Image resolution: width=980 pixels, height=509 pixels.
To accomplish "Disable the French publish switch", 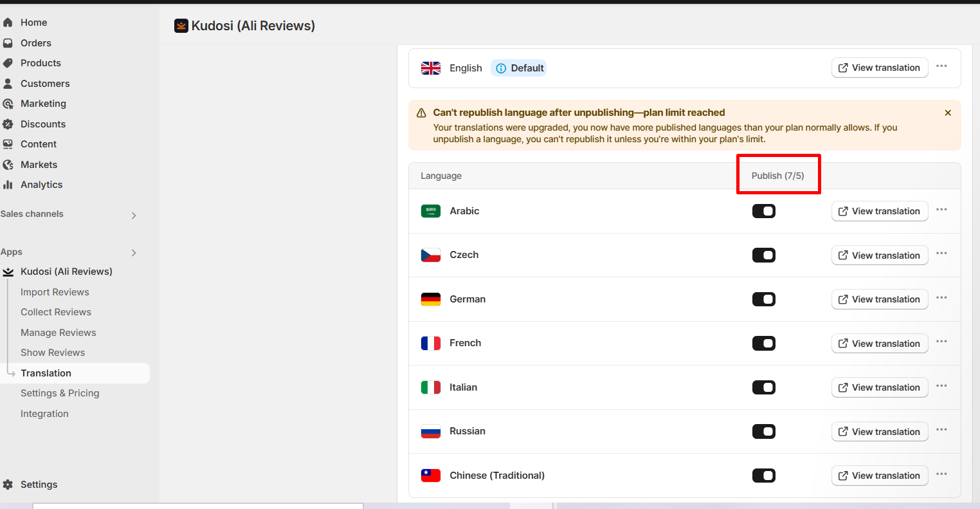I will pos(764,344).
